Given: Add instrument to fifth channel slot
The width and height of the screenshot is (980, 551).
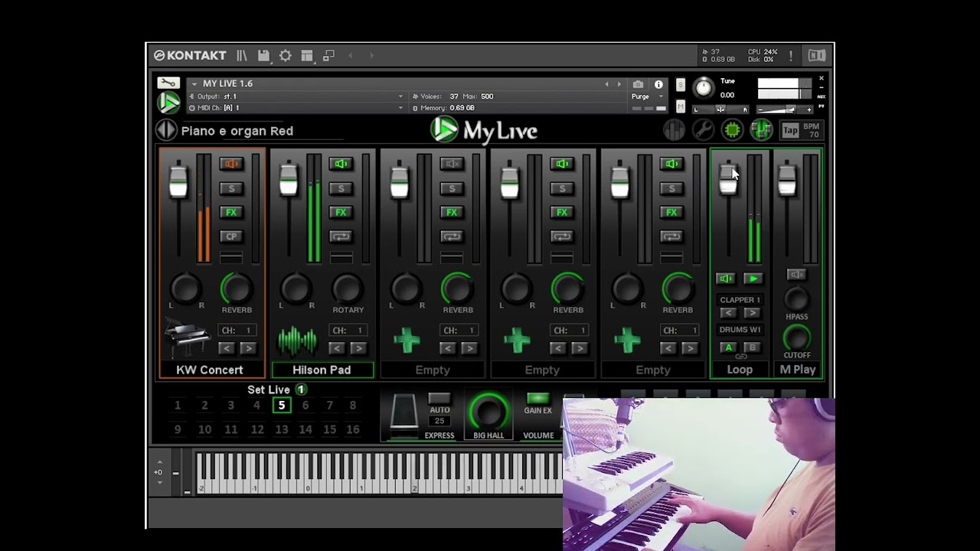Looking at the screenshot, I should 627,341.
